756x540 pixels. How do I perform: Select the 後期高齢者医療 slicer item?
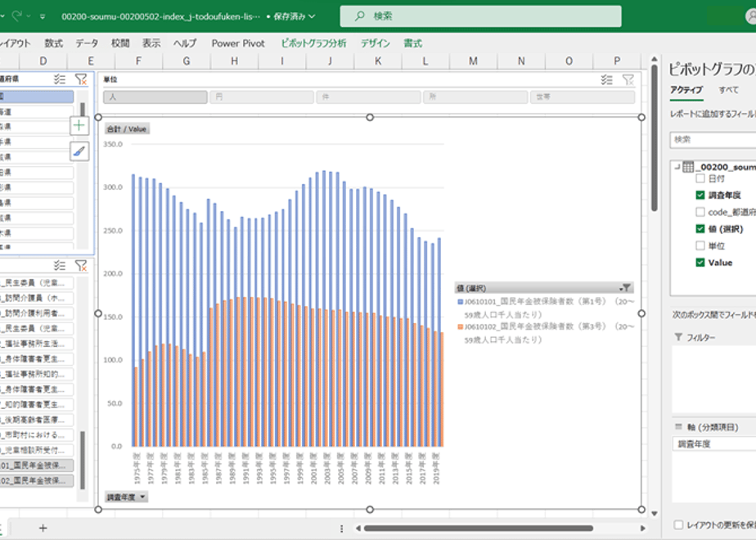click(x=36, y=420)
